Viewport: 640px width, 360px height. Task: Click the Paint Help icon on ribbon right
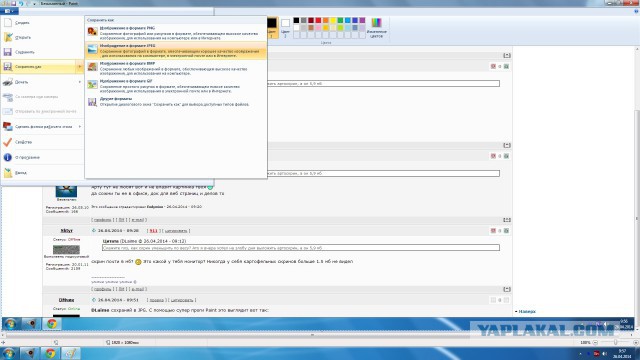click(x=636, y=11)
